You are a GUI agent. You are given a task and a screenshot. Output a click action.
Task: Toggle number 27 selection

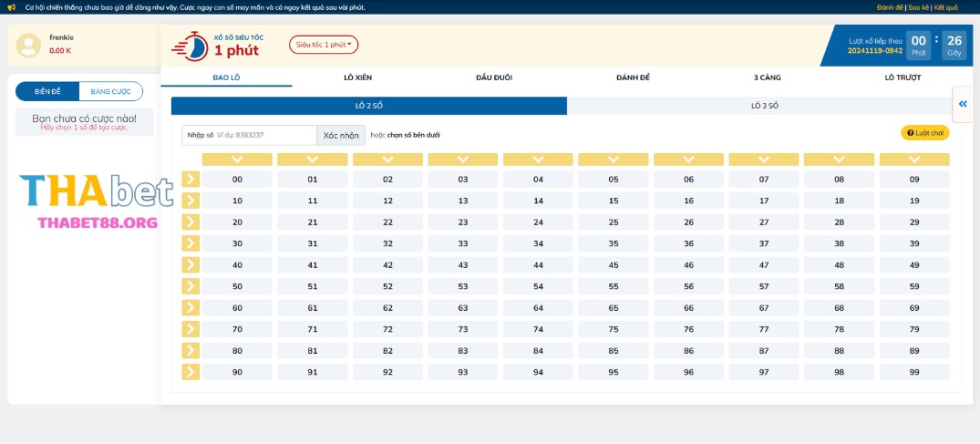pyautogui.click(x=764, y=222)
